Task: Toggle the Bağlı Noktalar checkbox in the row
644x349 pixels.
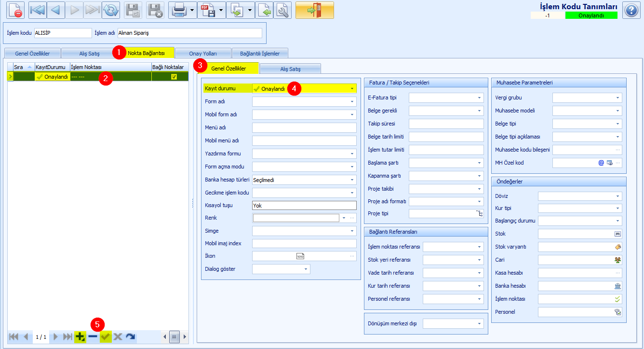Action: tap(174, 77)
